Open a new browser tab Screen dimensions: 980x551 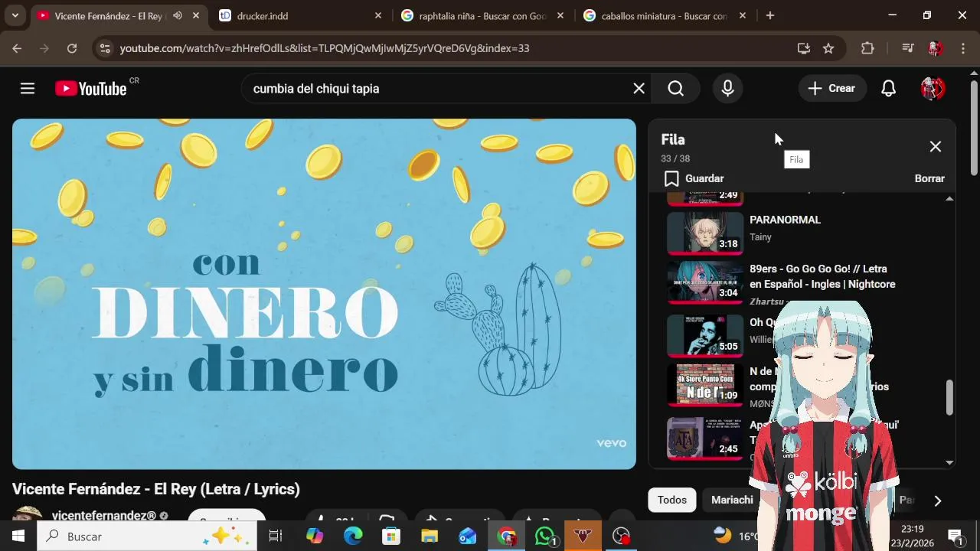click(770, 15)
